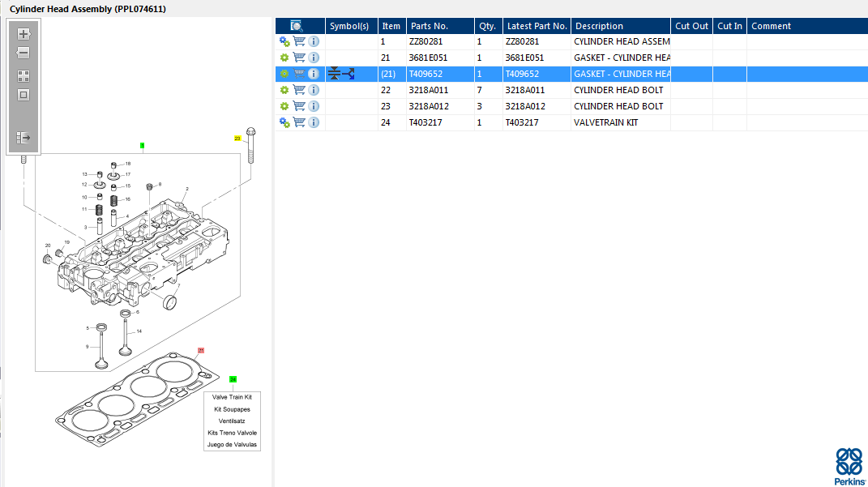Image resolution: width=868 pixels, height=487 pixels.
Task: Click green callout 1 above the cylinder head
Action: [x=142, y=147]
